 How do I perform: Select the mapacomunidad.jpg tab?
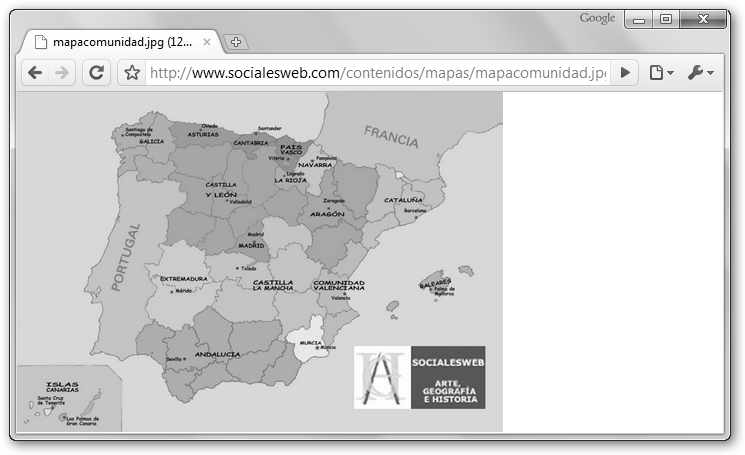coord(120,42)
